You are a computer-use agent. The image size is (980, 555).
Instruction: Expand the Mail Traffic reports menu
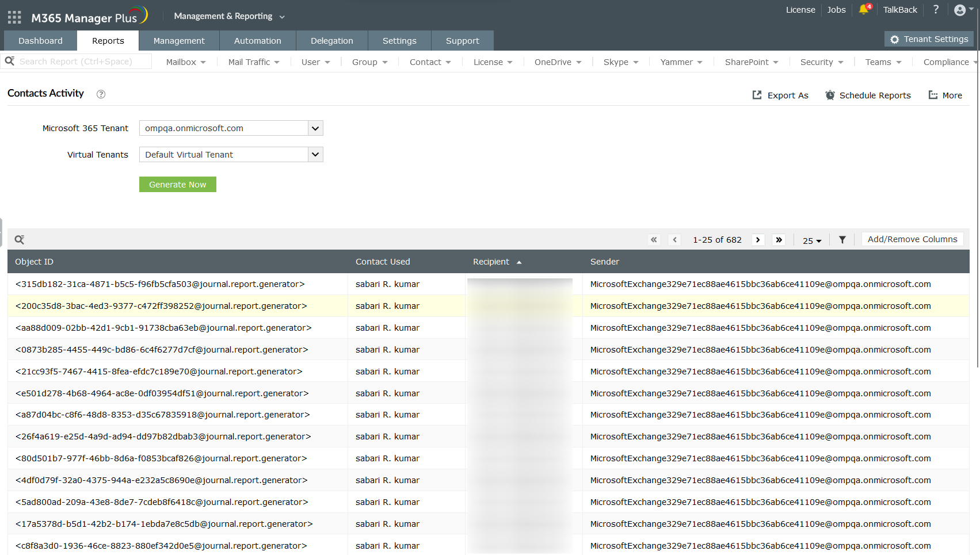pyautogui.click(x=254, y=62)
